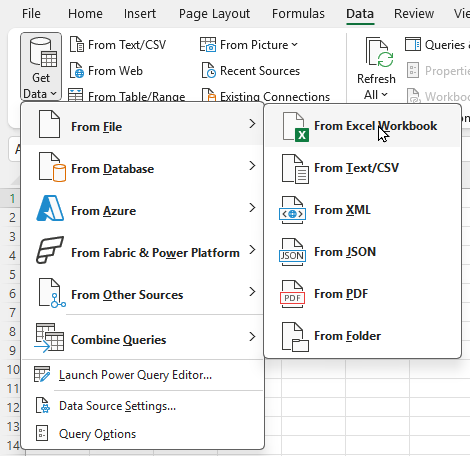Choose From Excel Workbook menu item
Screen dimensions: 470x456
pos(363,126)
